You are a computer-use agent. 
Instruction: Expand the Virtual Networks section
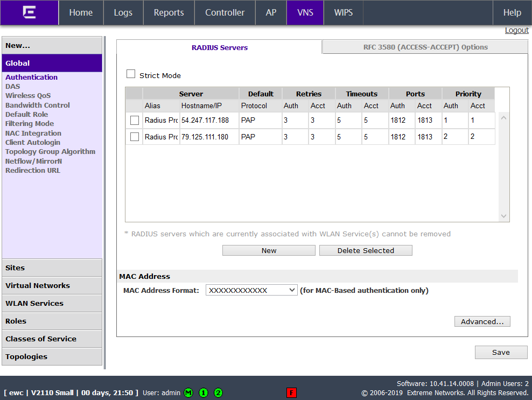pos(52,286)
